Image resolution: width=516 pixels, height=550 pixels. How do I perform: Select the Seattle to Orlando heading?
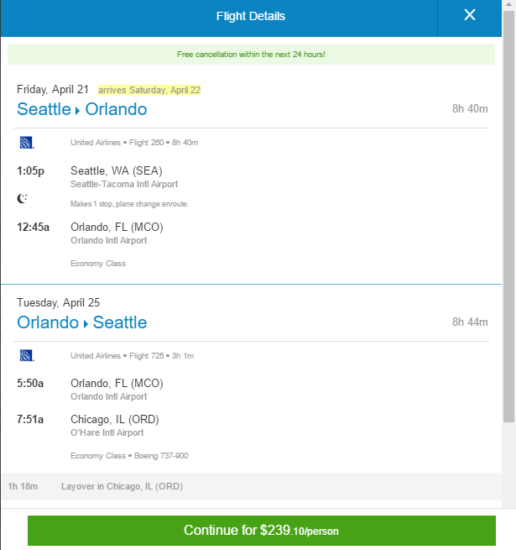82,109
